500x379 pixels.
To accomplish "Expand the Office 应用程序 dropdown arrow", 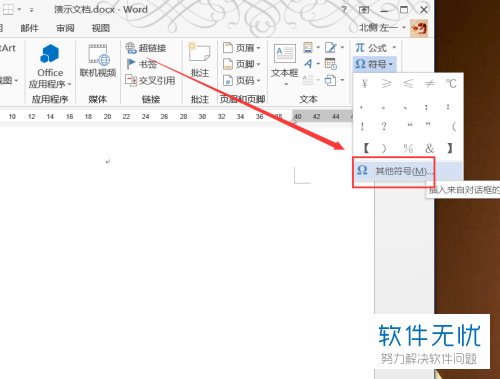I will pos(69,84).
